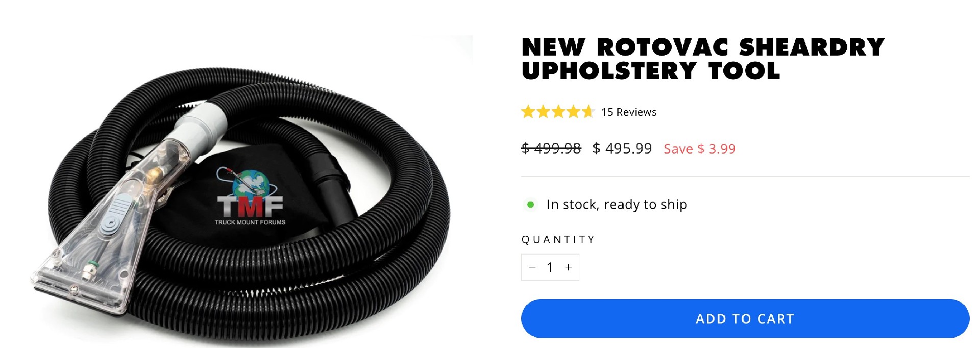
Task: Select the quantity field showing 1
Action: [x=550, y=267]
